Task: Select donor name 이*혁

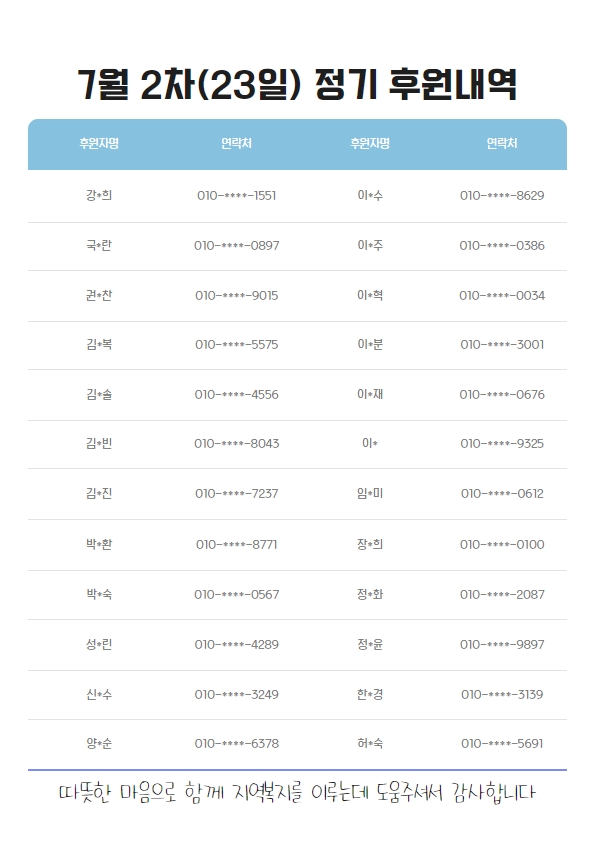Action: coord(370,295)
